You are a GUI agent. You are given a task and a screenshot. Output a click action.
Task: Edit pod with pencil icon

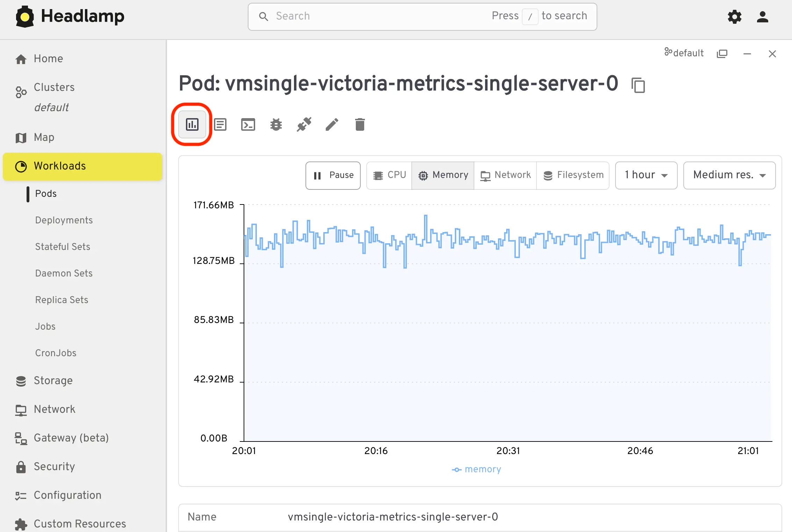pos(332,124)
